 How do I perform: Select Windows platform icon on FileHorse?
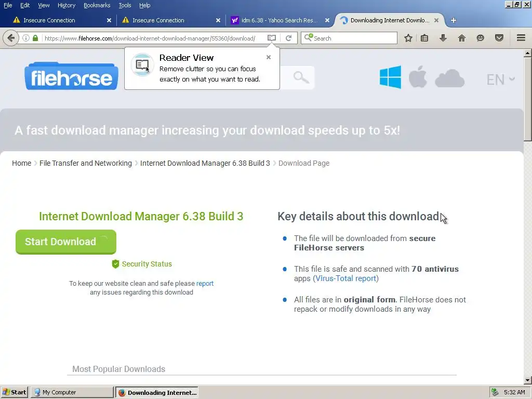[x=390, y=77]
